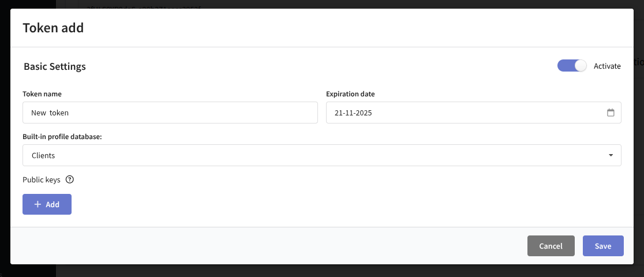Click the Built-in profile database label
The width and height of the screenshot is (644, 277).
point(62,136)
